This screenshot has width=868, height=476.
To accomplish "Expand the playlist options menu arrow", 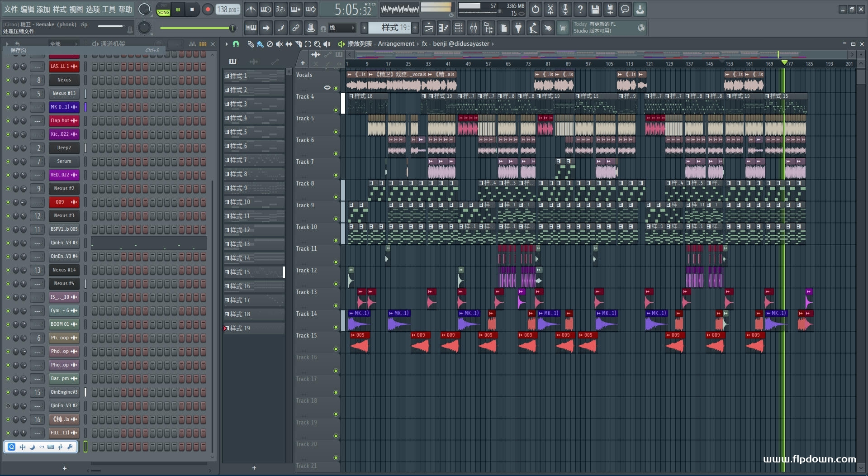I will tap(227, 44).
